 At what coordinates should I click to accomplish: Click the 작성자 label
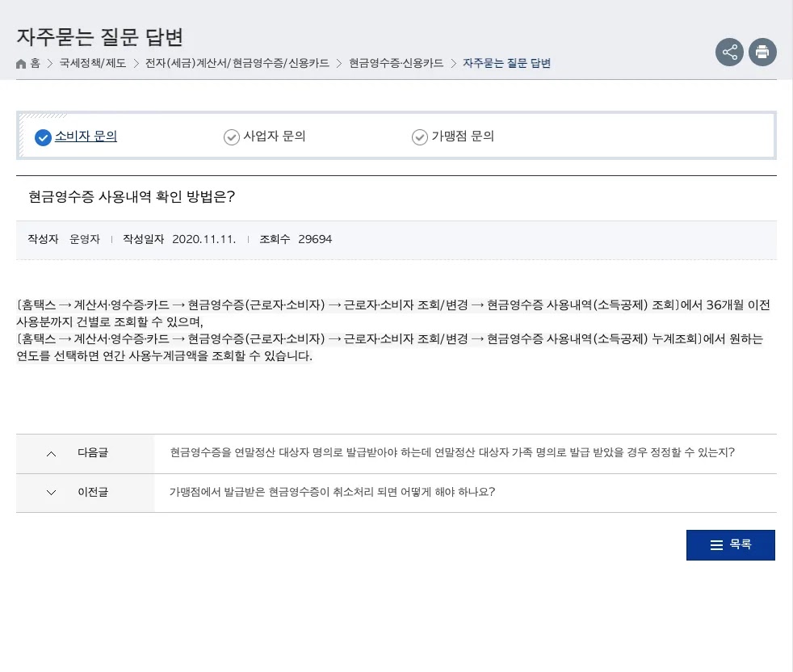point(43,239)
